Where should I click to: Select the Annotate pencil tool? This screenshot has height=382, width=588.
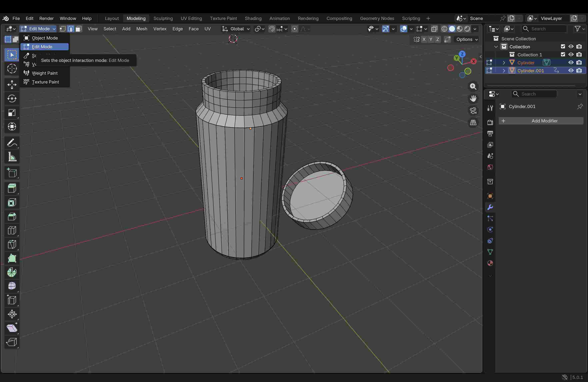tap(12, 143)
